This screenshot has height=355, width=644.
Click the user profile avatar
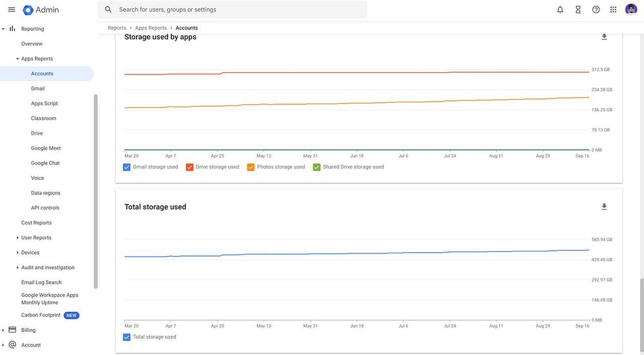pos(631,10)
